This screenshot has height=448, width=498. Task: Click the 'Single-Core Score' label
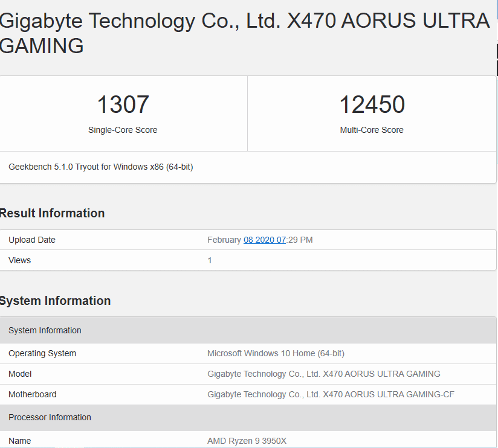123,130
